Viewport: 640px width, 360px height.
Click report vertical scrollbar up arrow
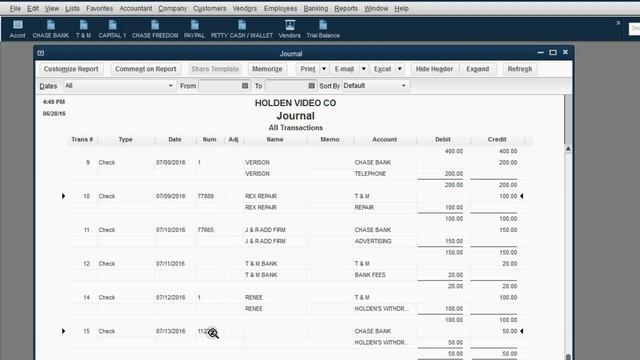568,149
